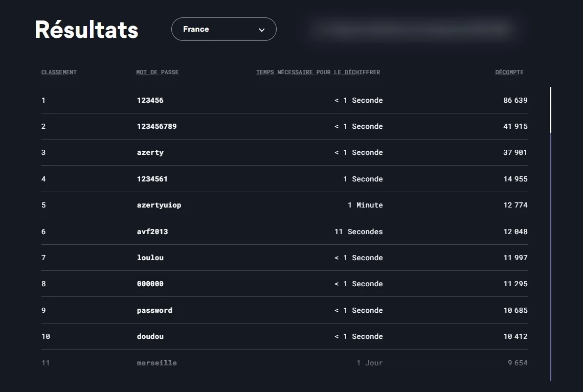Viewport: 583px width, 392px height.
Task: Select the 123456 password row
Action: pyautogui.click(x=150, y=100)
